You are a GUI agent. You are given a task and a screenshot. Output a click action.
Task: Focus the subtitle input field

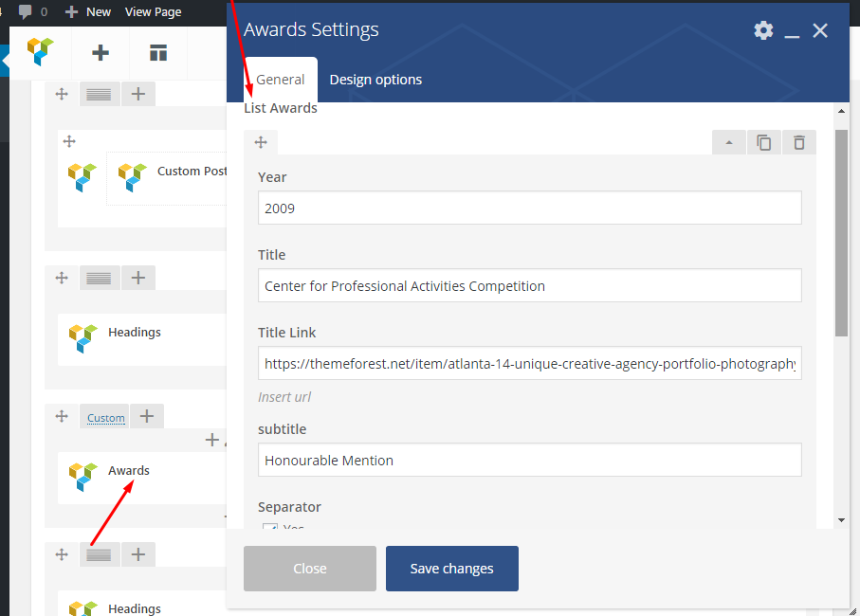530,460
